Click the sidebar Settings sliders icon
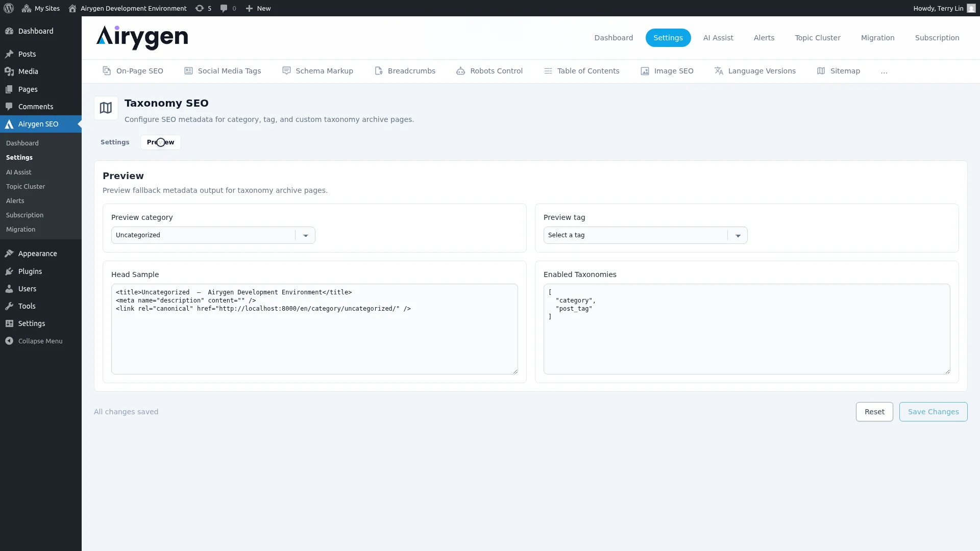The width and height of the screenshot is (980, 551). 9,323
